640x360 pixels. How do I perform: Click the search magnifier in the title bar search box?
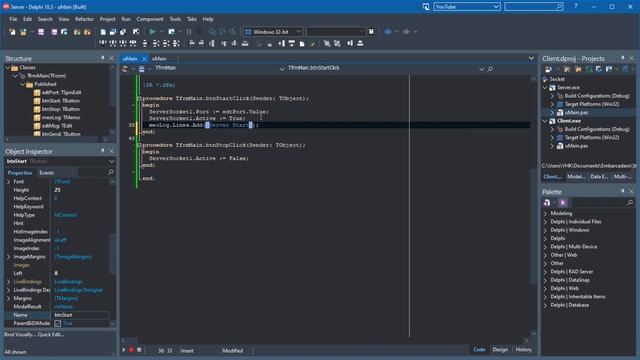pyautogui.click(x=559, y=7)
